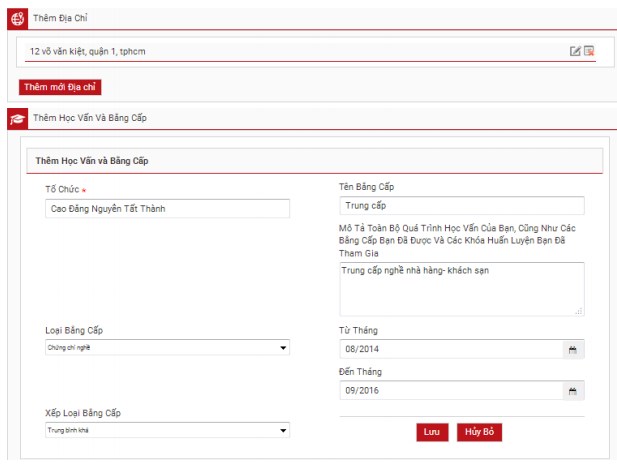Delete the address with the remove icon

pyautogui.click(x=589, y=51)
